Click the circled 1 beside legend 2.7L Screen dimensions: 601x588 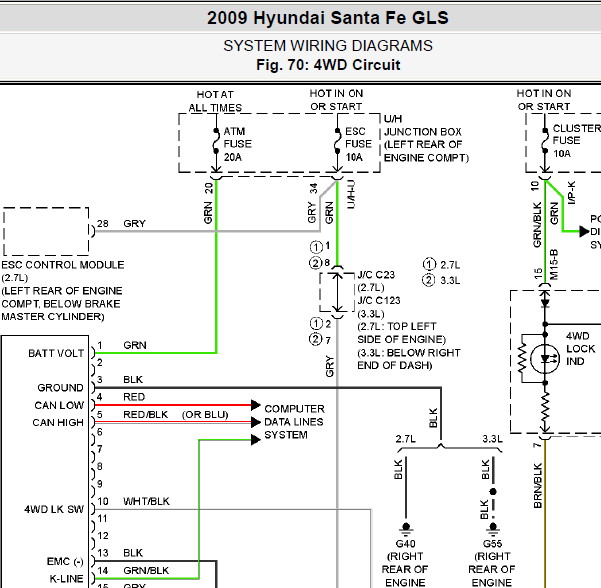[429, 264]
